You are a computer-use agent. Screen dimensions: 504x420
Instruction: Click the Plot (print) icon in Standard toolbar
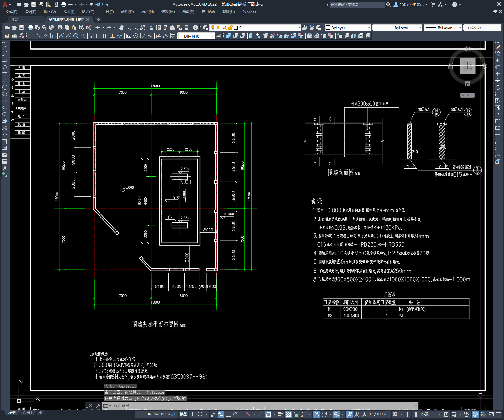pyautogui.click(x=30, y=28)
